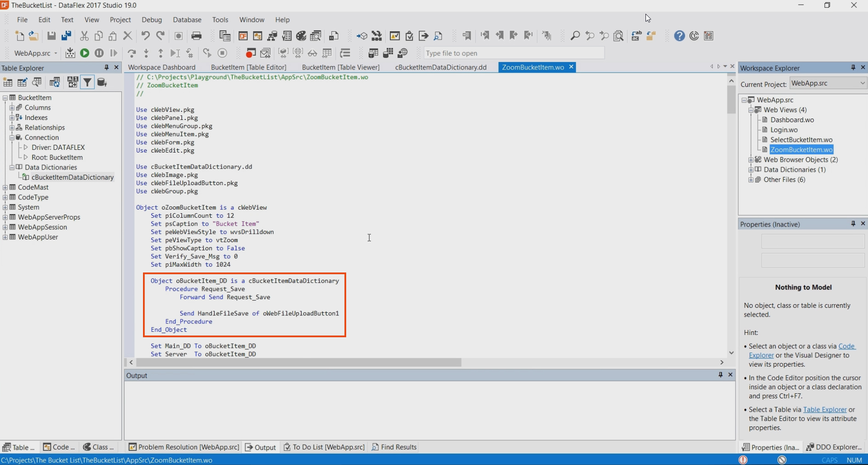
Task: Toggle the filter funnel in Table Explorer
Action: pos(87,82)
